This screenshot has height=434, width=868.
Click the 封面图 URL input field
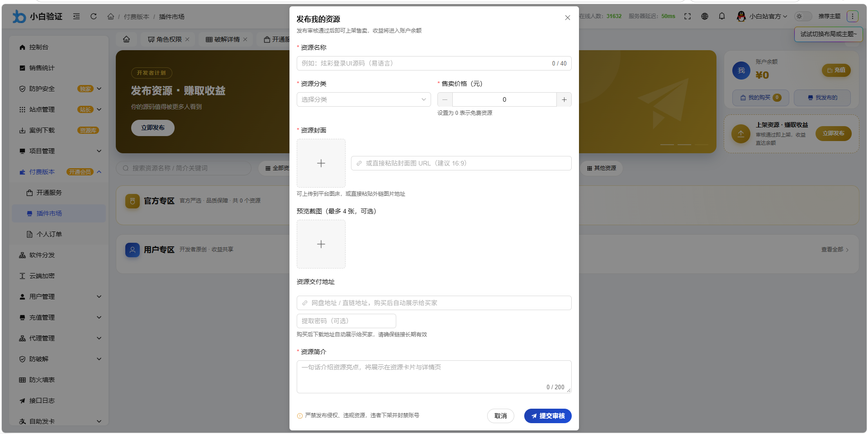tap(461, 163)
